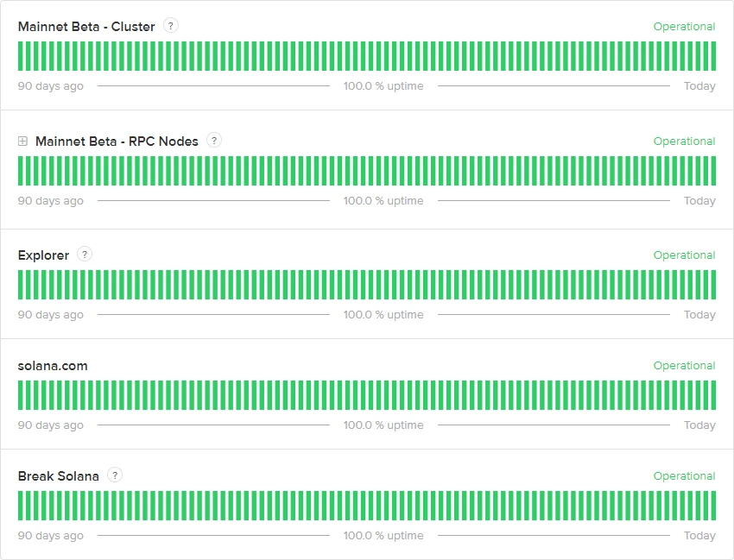The image size is (734, 560).
Task: Click the help icon beside Break Solana
Action: point(115,475)
